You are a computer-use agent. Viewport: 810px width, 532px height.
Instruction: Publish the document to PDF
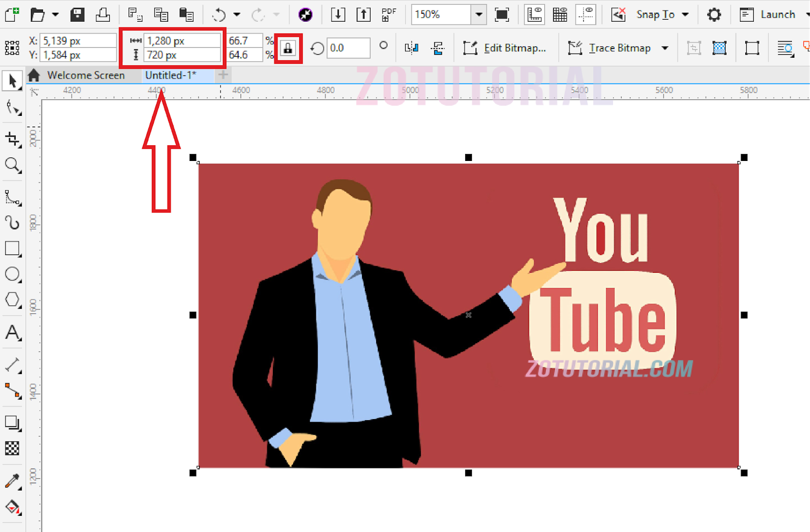pos(389,15)
